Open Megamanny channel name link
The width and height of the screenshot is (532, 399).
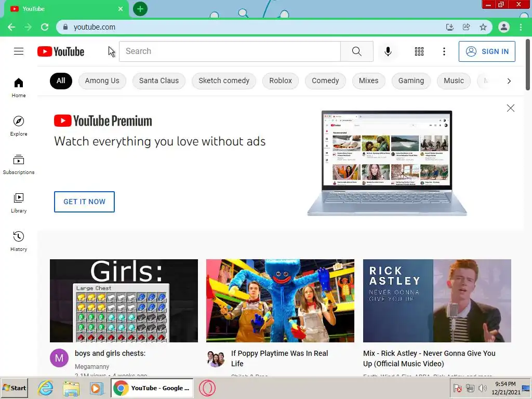pyautogui.click(x=92, y=366)
